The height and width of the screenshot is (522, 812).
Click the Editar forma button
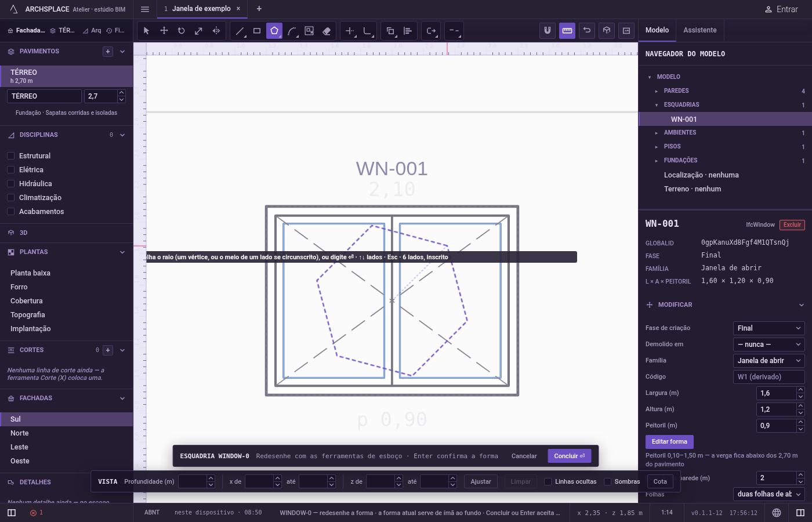pyautogui.click(x=669, y=442)
